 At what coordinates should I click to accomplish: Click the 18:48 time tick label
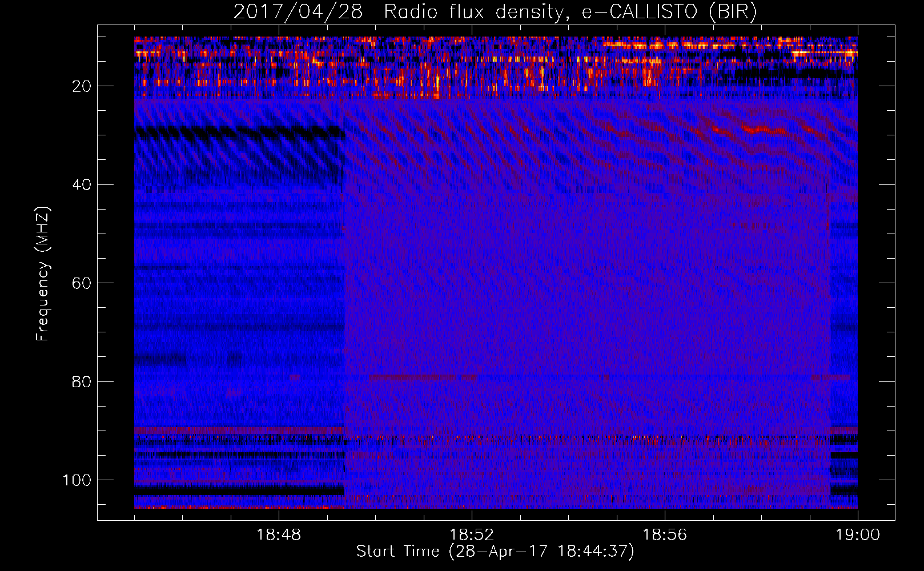point(279,535)
